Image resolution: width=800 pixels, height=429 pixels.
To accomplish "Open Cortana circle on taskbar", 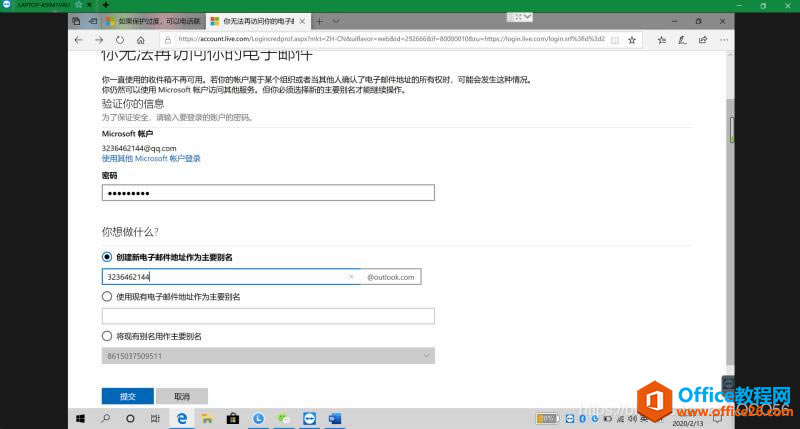I will tap(130, 419).
